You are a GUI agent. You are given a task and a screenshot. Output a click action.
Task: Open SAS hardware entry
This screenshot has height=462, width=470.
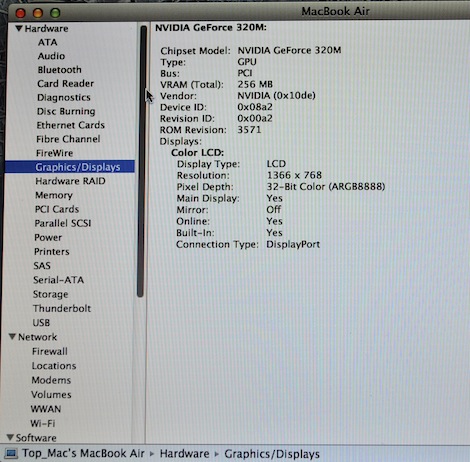tap(42, 266)
